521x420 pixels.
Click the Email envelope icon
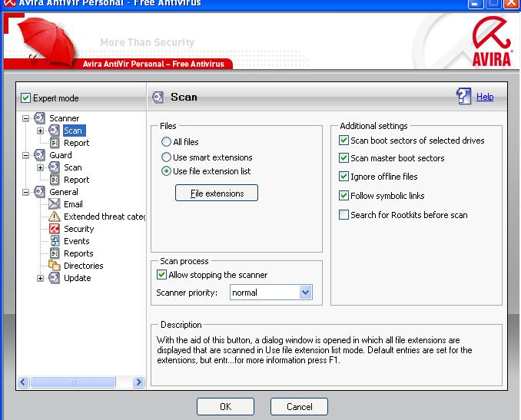(x=54, y=204)
